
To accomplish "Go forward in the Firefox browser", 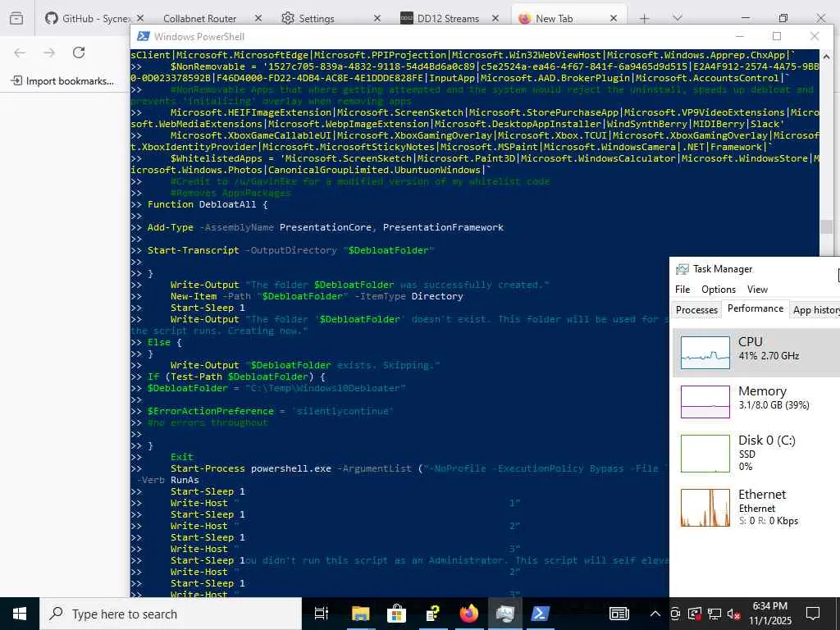I will pyautogui.click(x=49, y=52).
